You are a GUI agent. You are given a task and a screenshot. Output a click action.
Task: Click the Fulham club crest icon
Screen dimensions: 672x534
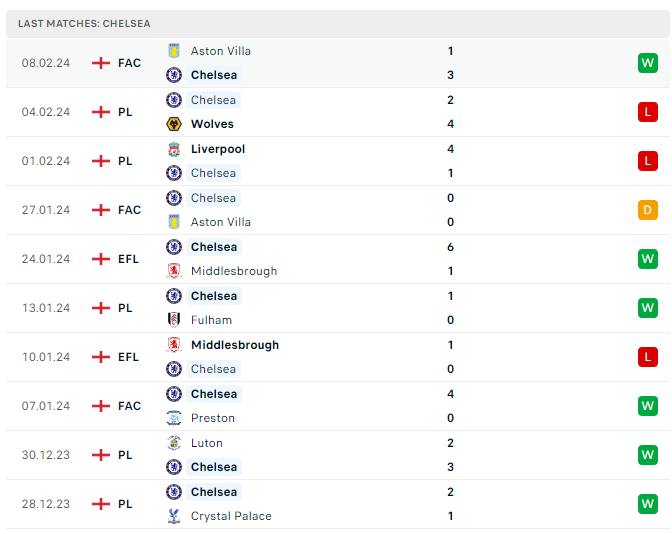(174, 320)
